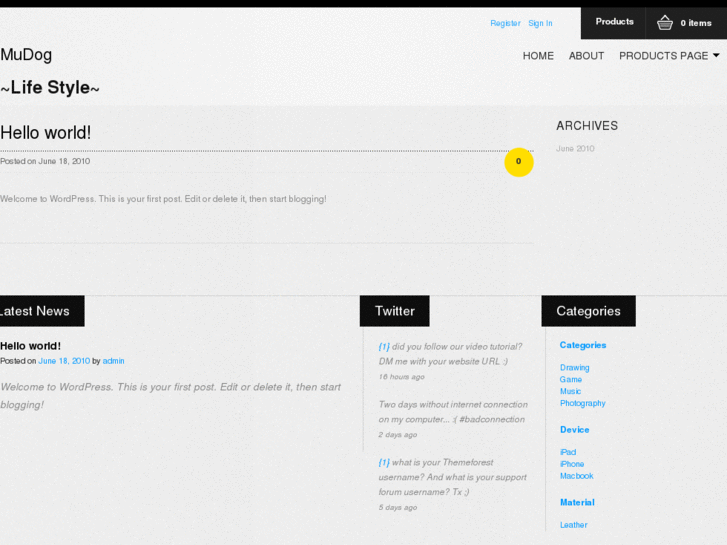Click the 'Posted on June 18, 2010' post meta
This screenshot has height=545, width=727.
coord(45,161)
